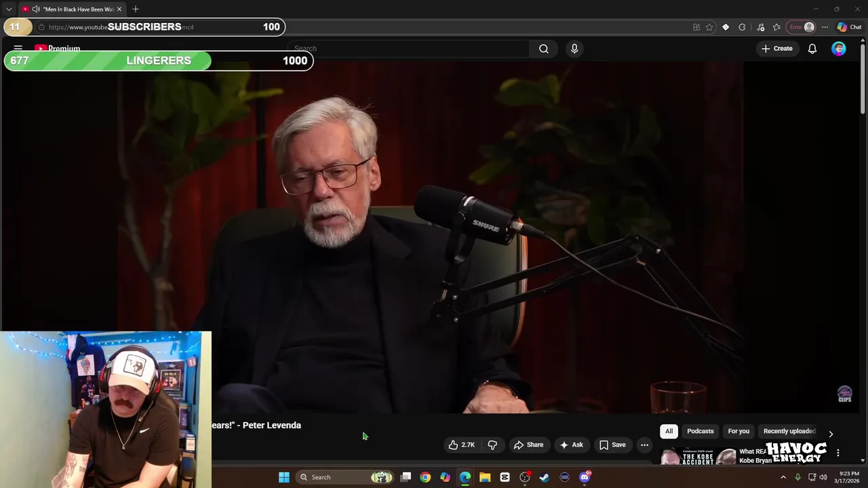Open YouTube notifications bell
This screenshot has width=868, height=488.
[x=812, y=49]
